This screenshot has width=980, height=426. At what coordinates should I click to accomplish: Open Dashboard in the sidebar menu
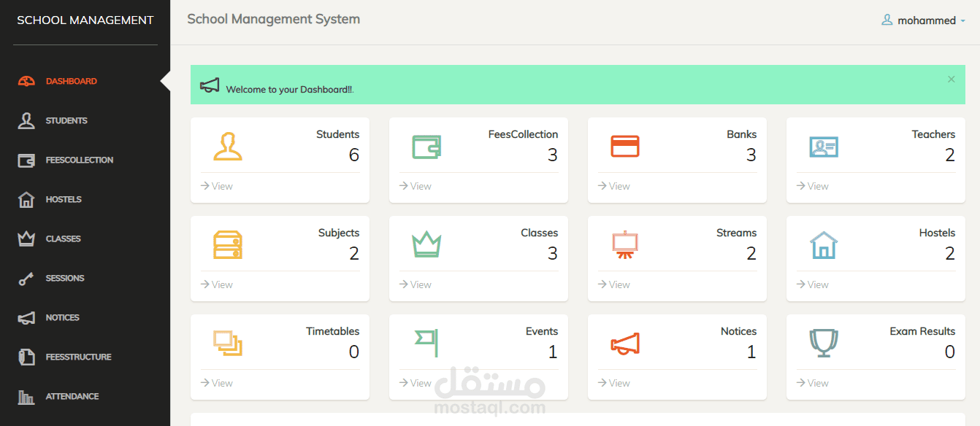pos(72,81)
